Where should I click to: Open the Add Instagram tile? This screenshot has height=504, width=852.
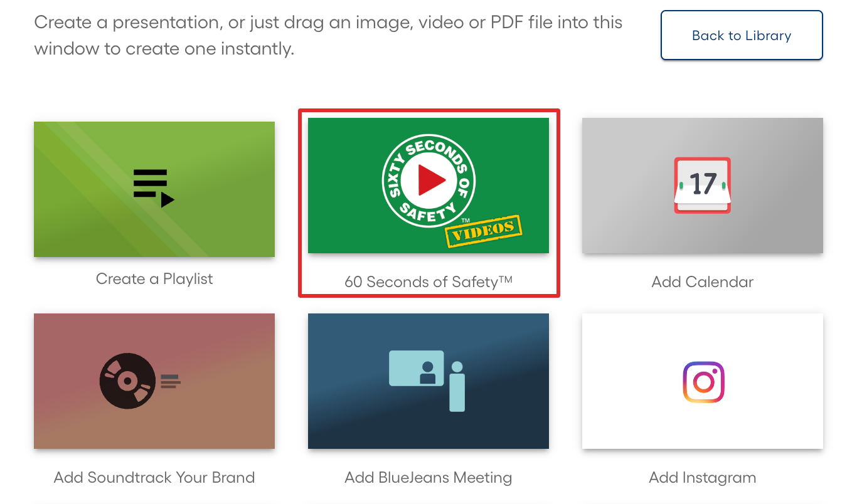[x=703, y=381]
